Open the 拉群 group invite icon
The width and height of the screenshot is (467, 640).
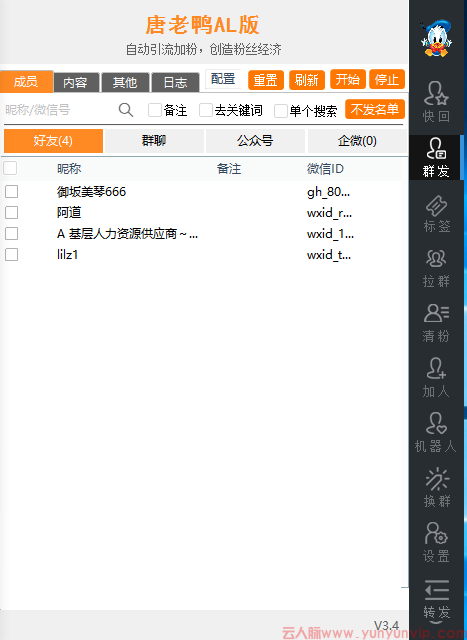tap(436, 269)
